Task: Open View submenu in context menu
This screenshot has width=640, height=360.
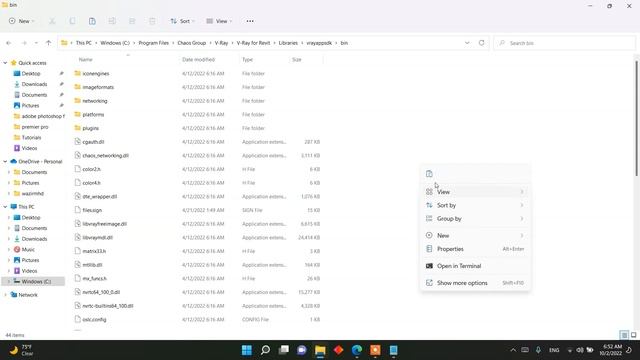Action: (475, 192)
